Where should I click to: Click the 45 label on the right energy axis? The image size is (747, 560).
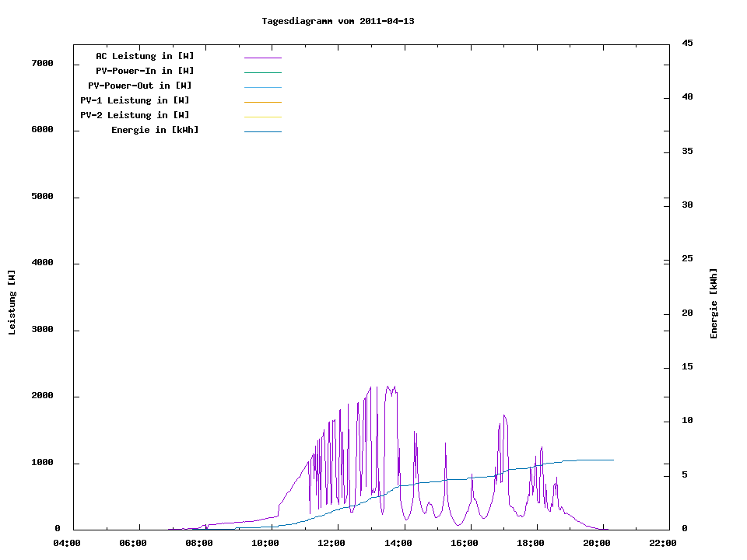(x=687, y=43)
